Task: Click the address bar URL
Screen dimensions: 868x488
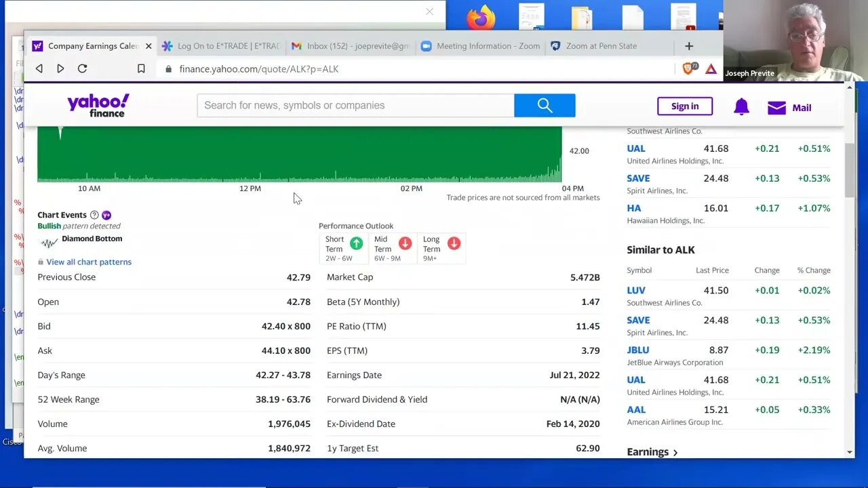Action: coord(259,69)
